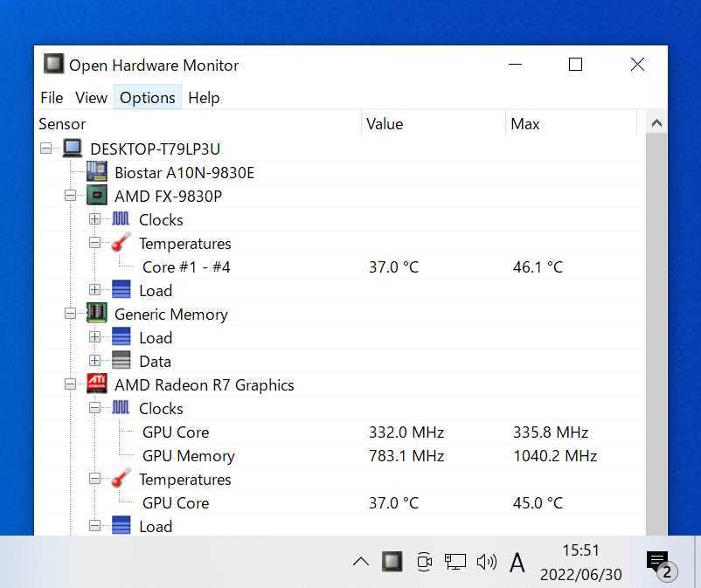Click the Generic Memory RAM icon

(96, 313)
